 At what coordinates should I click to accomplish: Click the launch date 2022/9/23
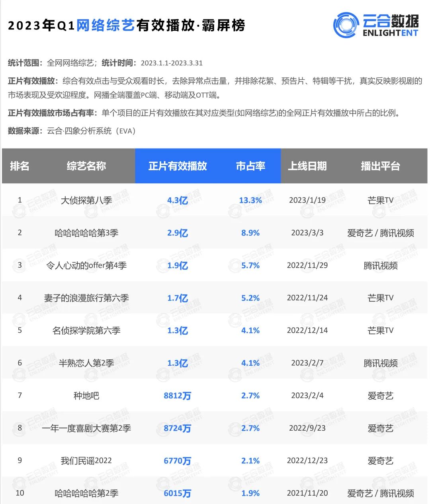pyautogui.click(x=307, y=428)
